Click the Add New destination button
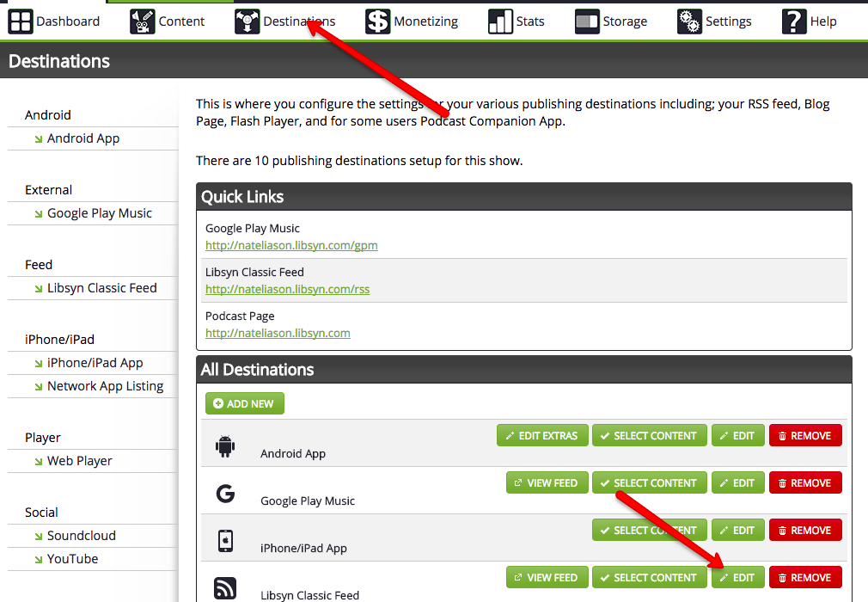The image size is (868, 602). (x=245, y=403)
